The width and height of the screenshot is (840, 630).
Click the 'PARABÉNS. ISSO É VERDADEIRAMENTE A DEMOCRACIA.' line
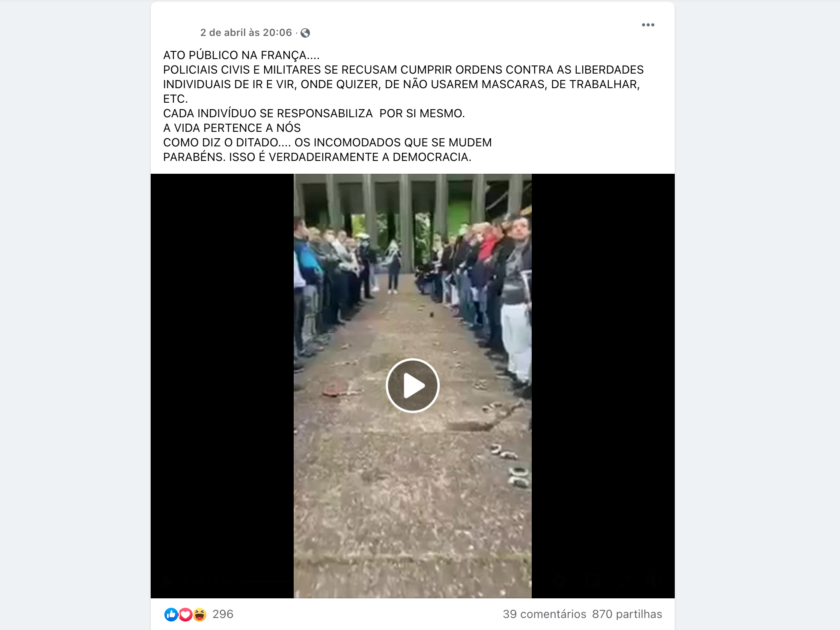pyautogui.click(x=317, y=157)
